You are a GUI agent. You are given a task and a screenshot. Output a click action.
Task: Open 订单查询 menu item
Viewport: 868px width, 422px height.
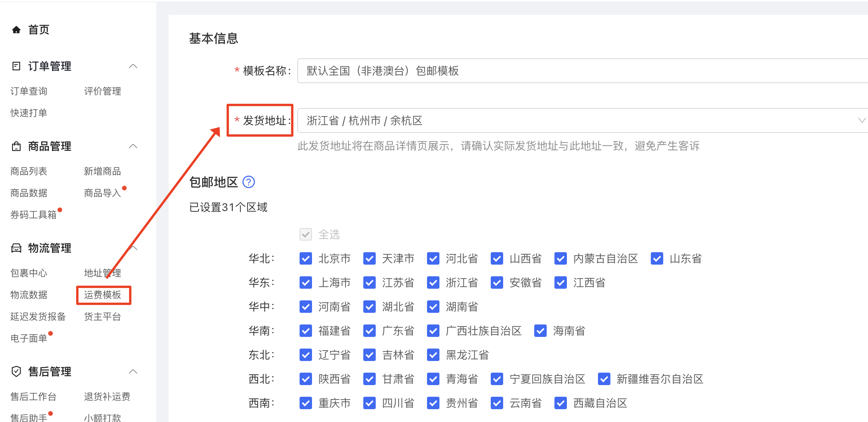[x=29, y=91]
